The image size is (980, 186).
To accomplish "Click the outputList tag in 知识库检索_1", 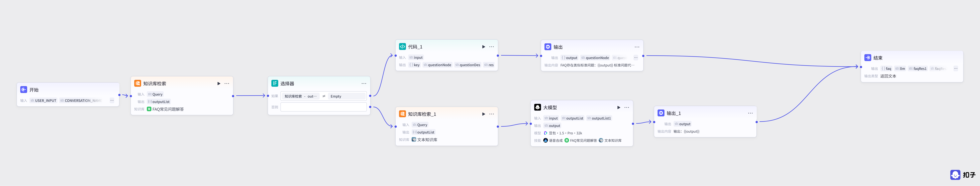I will click(x=423, y=132).
